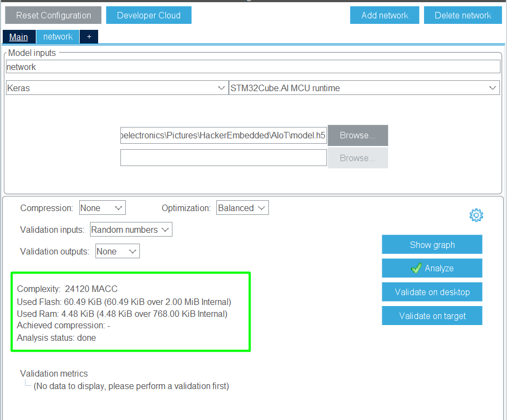
Task: Click the plus tab to add network
Action: (89, 37)
